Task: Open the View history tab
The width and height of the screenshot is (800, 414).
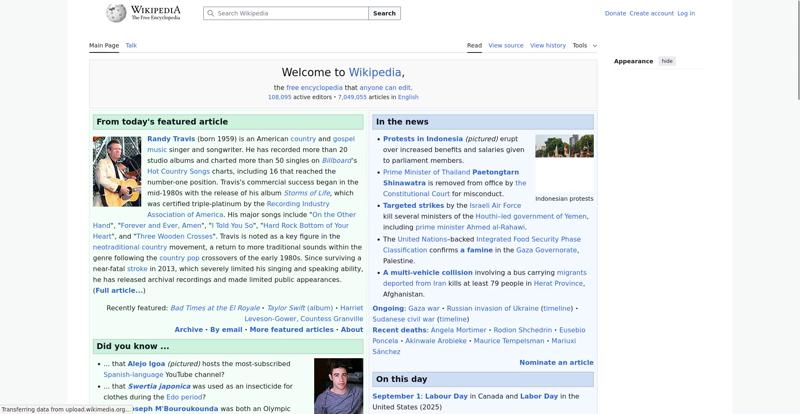Action: (548, 45)
